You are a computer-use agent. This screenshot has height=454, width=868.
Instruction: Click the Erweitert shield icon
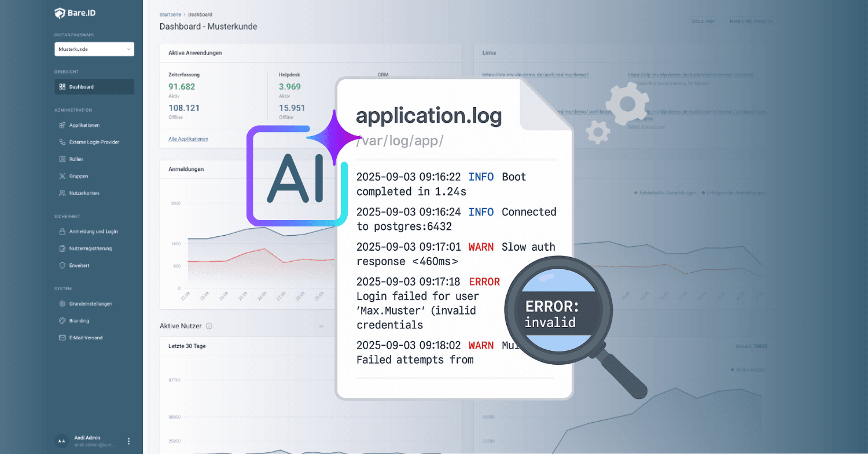click(63, 265)
